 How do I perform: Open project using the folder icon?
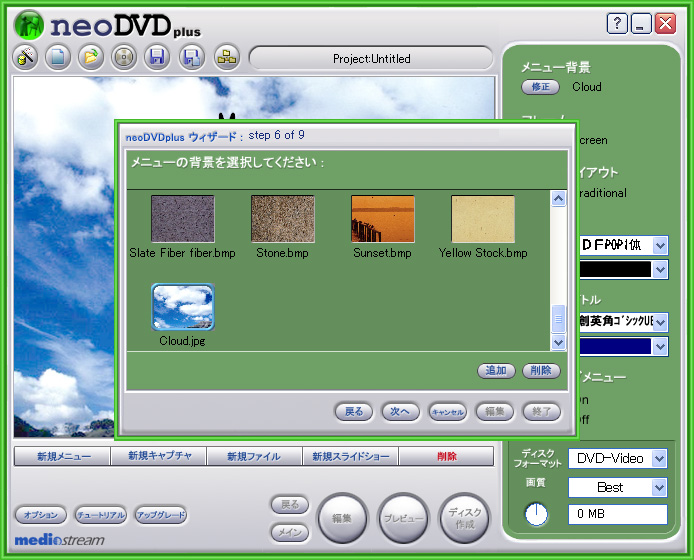pyautogui.click(x=91, y=57)
